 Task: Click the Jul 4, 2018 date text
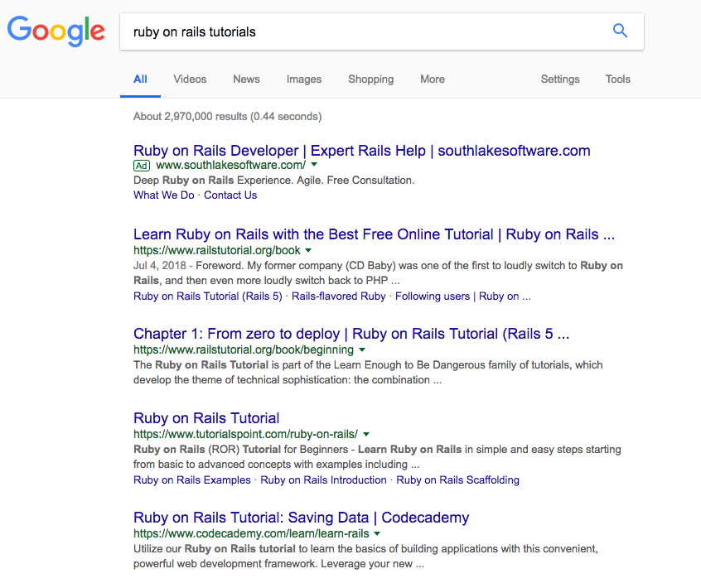tap(160, 266)
